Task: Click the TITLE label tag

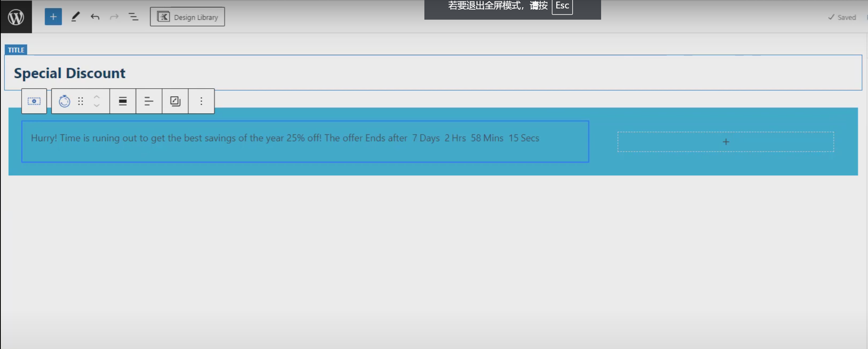Action: [16, 50]
